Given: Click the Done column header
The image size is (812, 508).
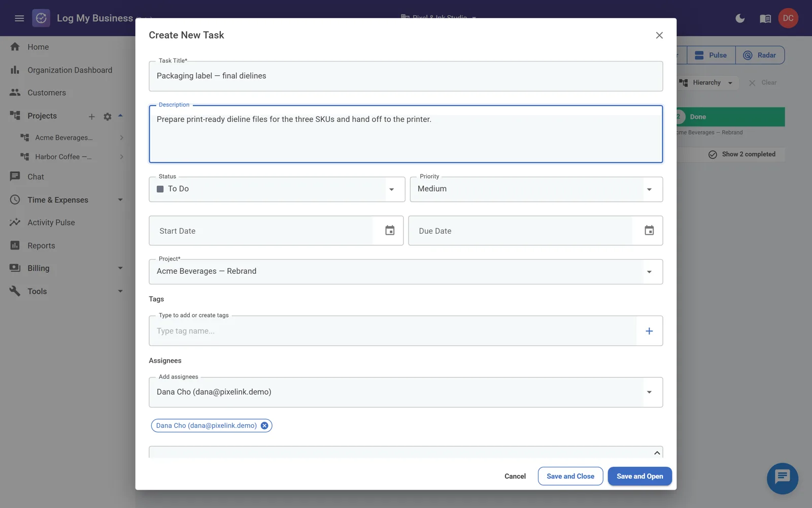Looking at the screenshot, I should click(731, 117).
